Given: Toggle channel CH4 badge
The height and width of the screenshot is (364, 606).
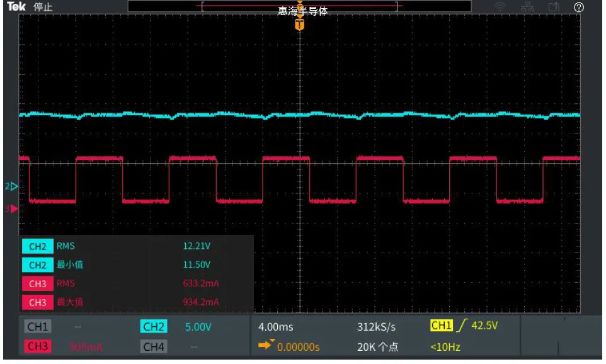Looking at the screenshot, I should click(154, 346).
